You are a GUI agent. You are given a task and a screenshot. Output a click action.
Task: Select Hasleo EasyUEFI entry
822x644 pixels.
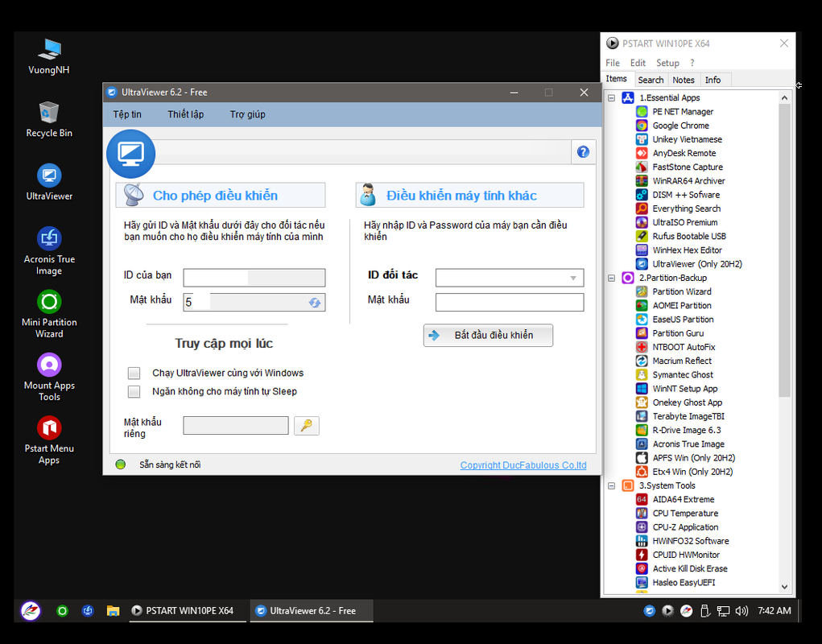(x=684, y=583)
